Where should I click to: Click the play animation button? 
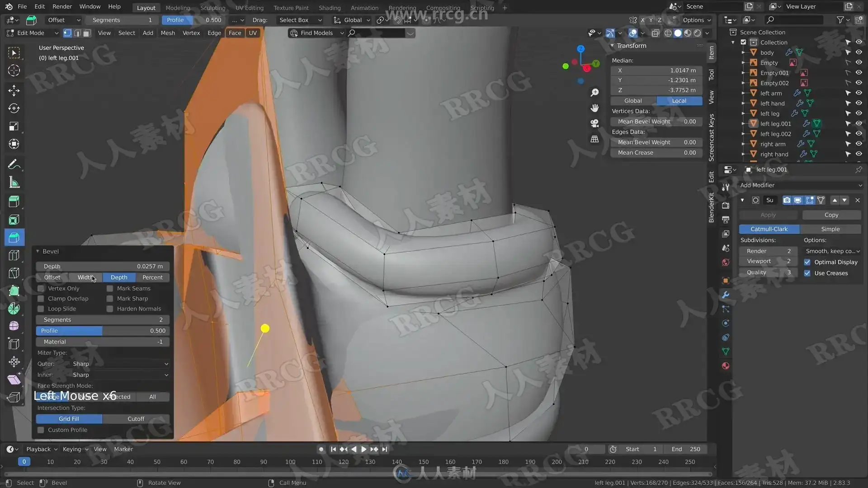(363, 449)
